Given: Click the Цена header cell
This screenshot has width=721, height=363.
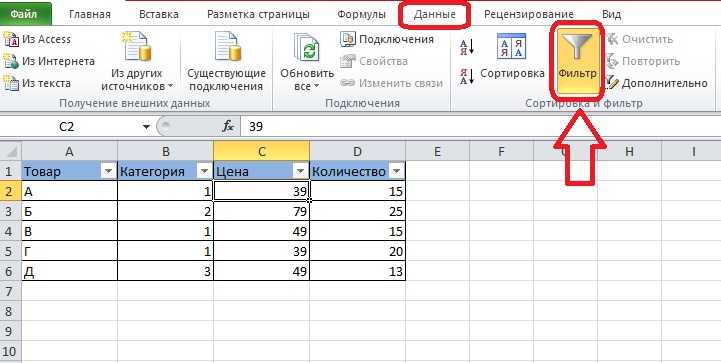Looking at the screenshot, I should (262, 172).
